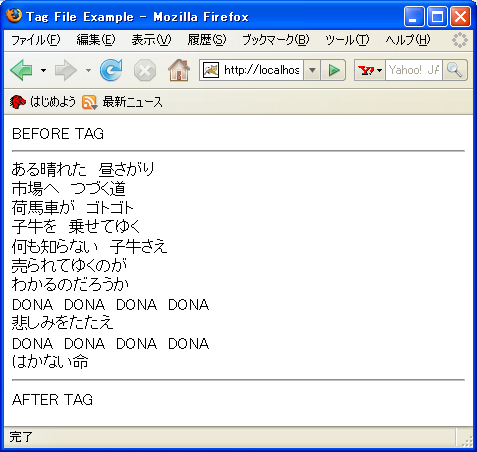Click the line はかない命
The height and width of the screenshot is (452, 477).
[x=50, y=362]
